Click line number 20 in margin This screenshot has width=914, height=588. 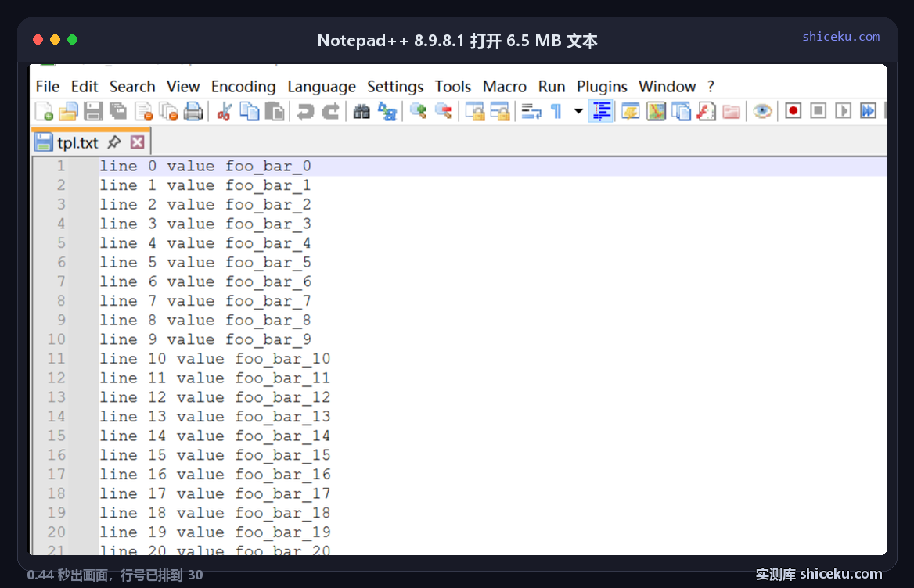click(56, 532)
